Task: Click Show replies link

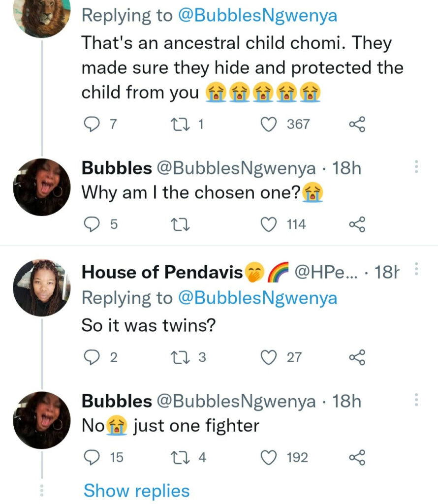Action: [x=136, y=491]
